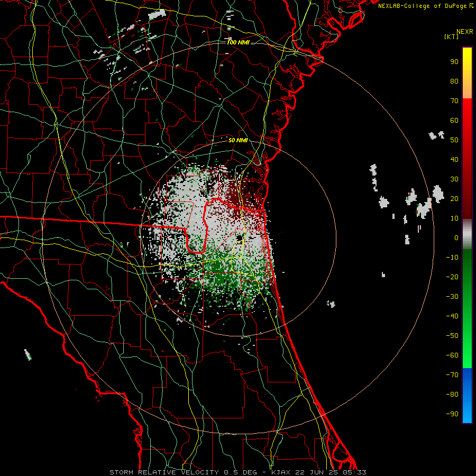Click the -10 value on velocity scale

[x=452, y=258]
